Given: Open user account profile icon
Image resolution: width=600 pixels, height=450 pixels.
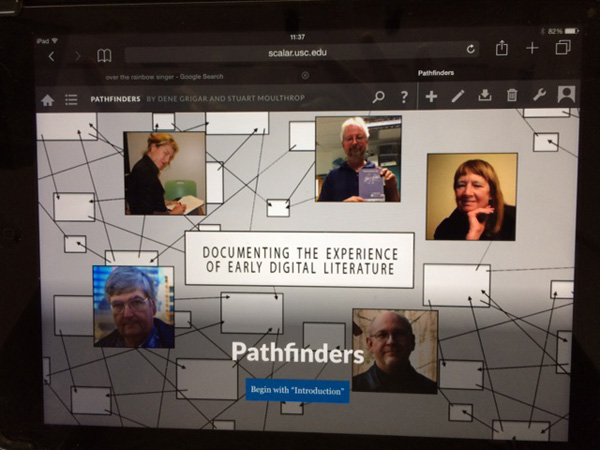Looking at the screenshot, I should click(566, 94).
